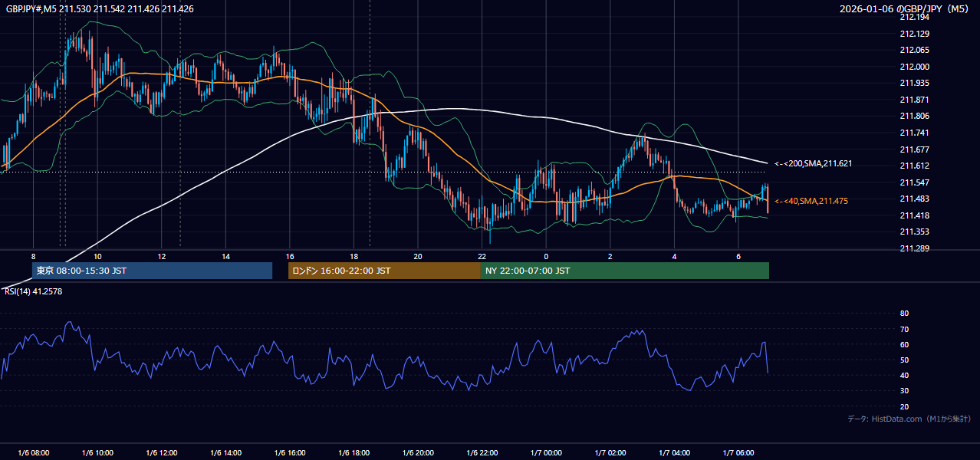The width and height of the screenshot is (980, 460).
Task: Click the ロンドン 16:00-22:00 JST session bar
Action: (x=384, y=271)
